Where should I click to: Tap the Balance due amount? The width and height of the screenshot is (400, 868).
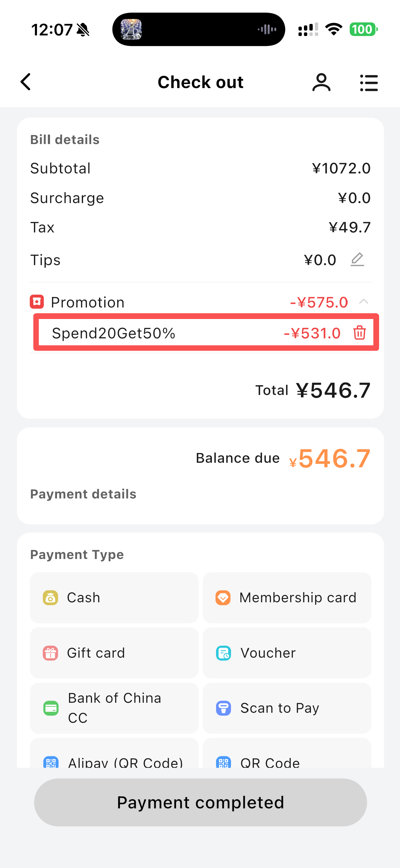click(334, 458)
